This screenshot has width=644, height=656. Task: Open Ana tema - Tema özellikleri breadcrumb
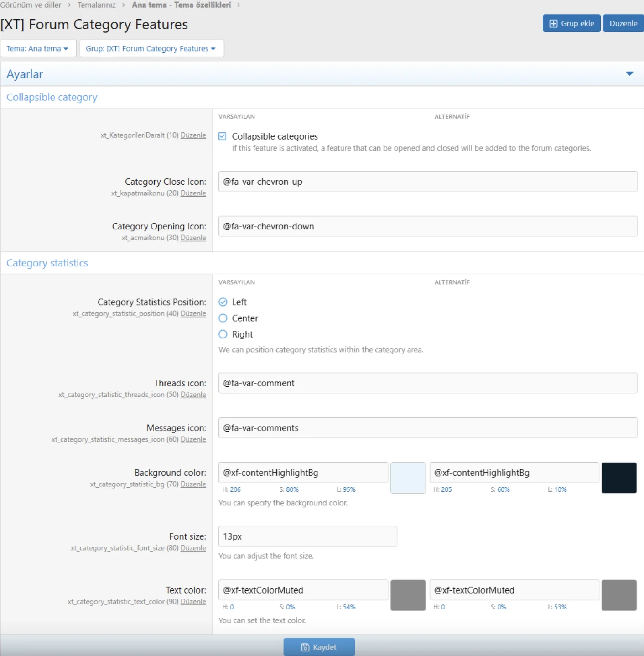coord(181,5)
